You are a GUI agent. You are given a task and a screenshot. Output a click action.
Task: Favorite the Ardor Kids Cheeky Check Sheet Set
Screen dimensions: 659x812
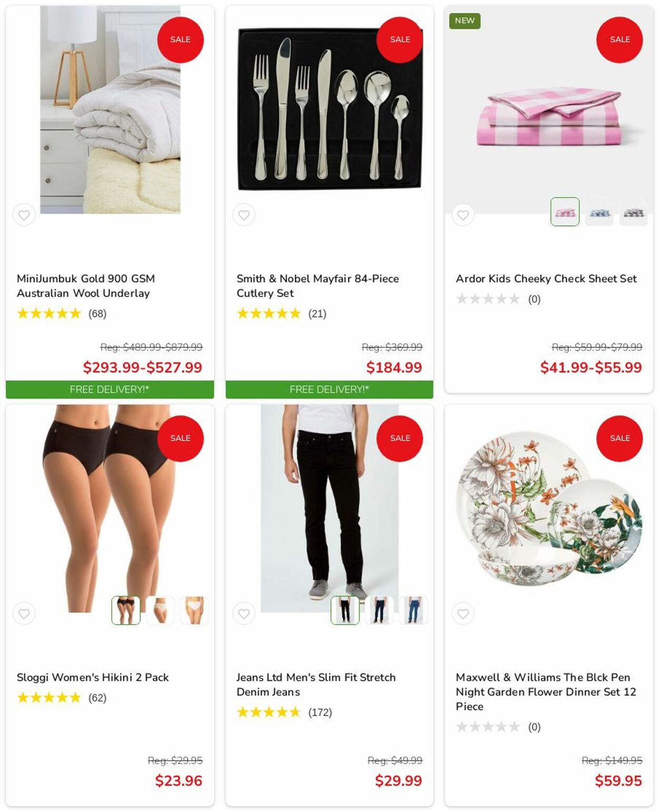(x=463, y=215)
